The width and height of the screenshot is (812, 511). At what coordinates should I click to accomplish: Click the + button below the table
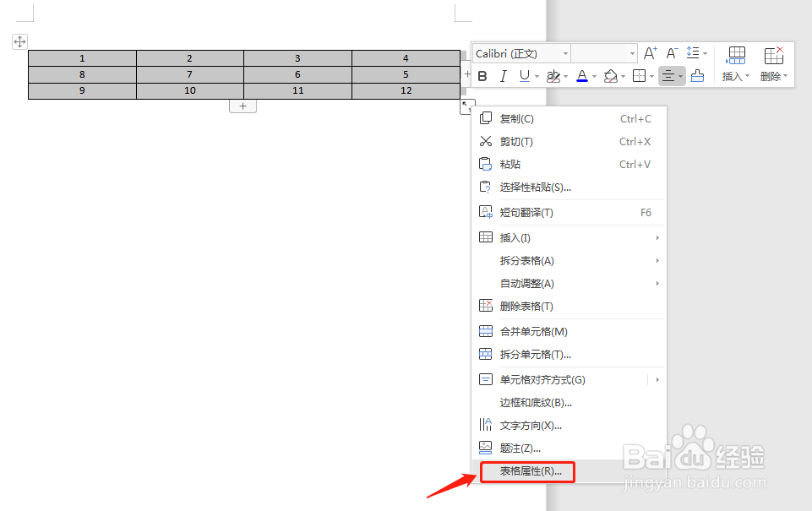coord(243,106)
